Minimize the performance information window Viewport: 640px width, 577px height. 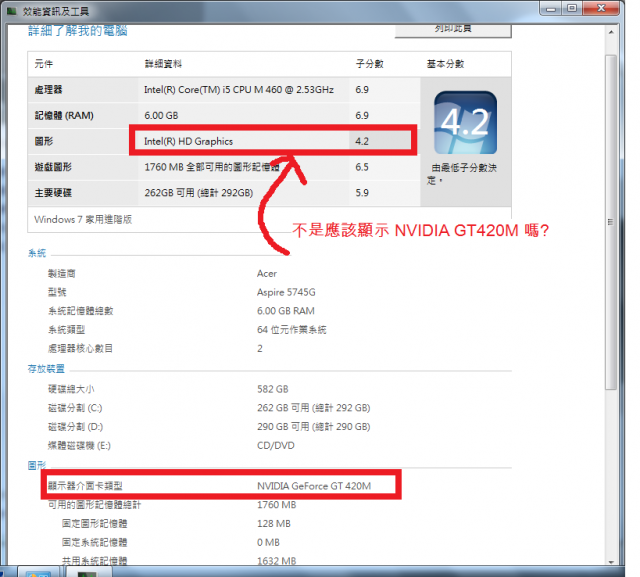point(551,9)
